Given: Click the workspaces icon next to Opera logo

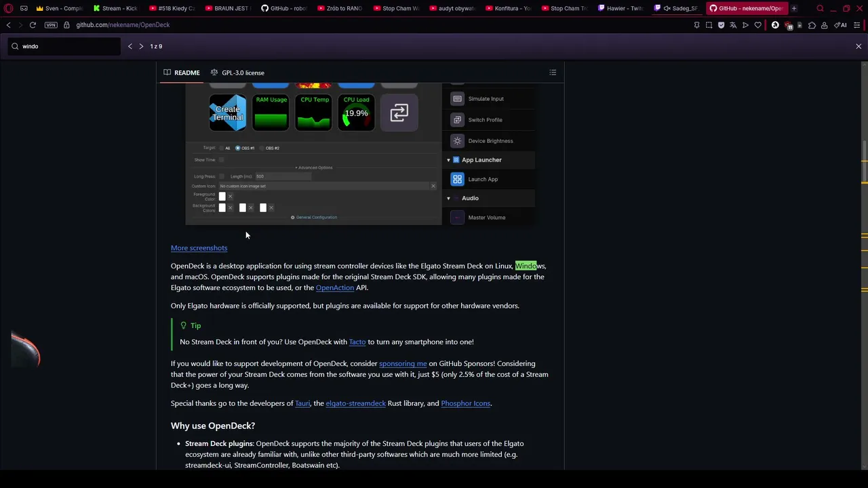Looking at the screenshot, I should [x=24, y=8].
